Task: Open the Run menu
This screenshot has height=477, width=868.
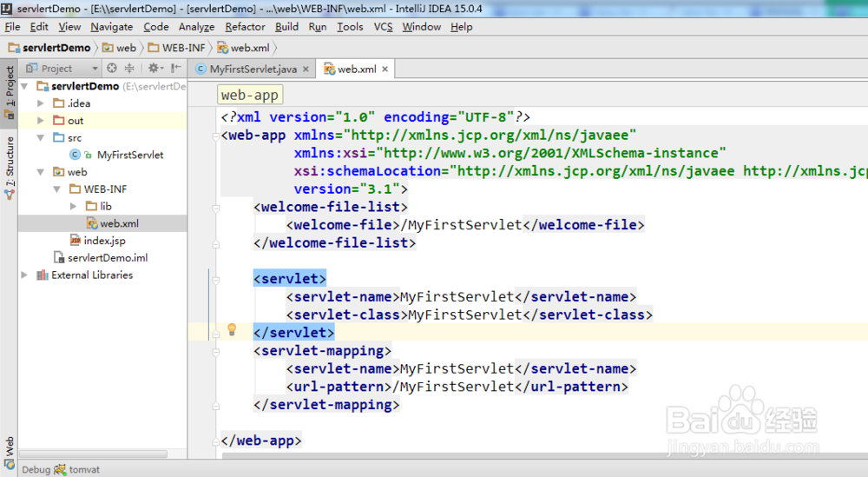Action: [318, 27]
